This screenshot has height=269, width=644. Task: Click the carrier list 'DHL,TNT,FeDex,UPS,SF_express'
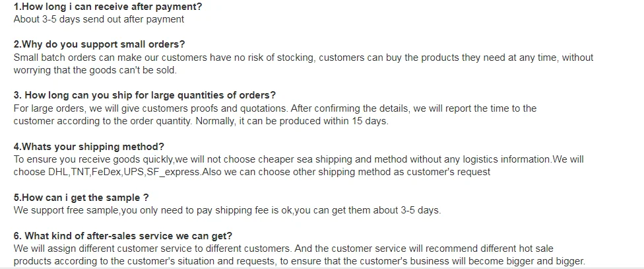click(x=125, y=172)
